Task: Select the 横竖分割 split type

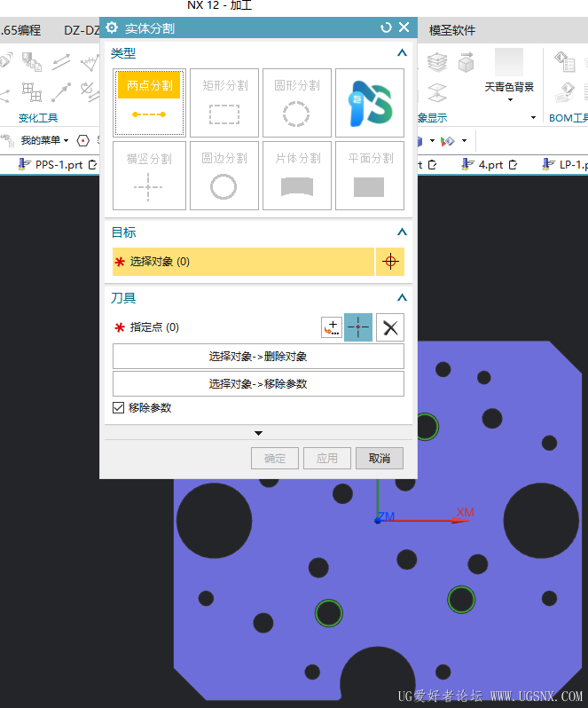Action: tap(149, 176)
